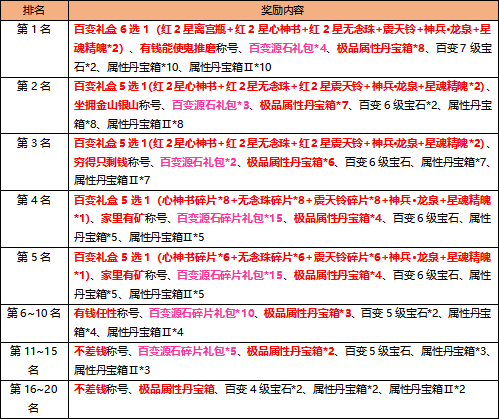Click 百变源石礼包*3 in second row
Screen dimensions: 499x419
tap(211, 105)
